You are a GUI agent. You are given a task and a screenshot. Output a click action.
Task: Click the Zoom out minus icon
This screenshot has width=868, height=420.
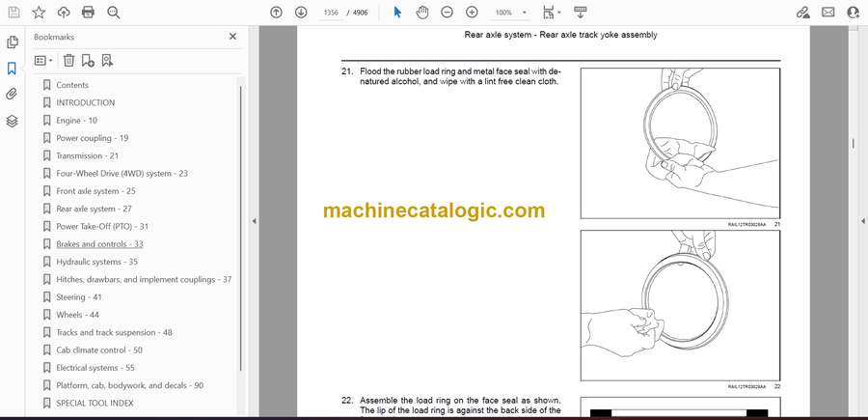click(447, 13)
